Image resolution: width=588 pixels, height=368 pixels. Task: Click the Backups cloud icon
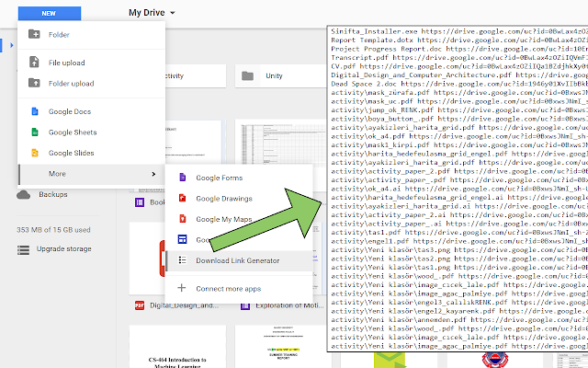(23, 194)
